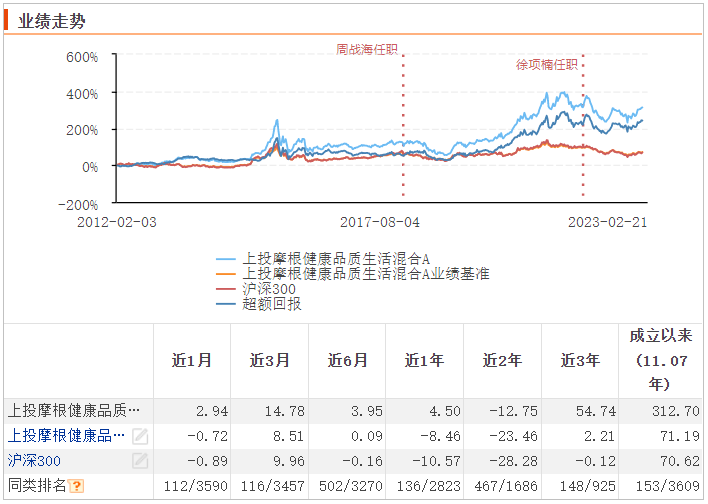Click the edit icon in the 沪深300 row
Image resolution: width=708 pixels, height=504 pixels.
pyautogui.click(x=140, y=461)
